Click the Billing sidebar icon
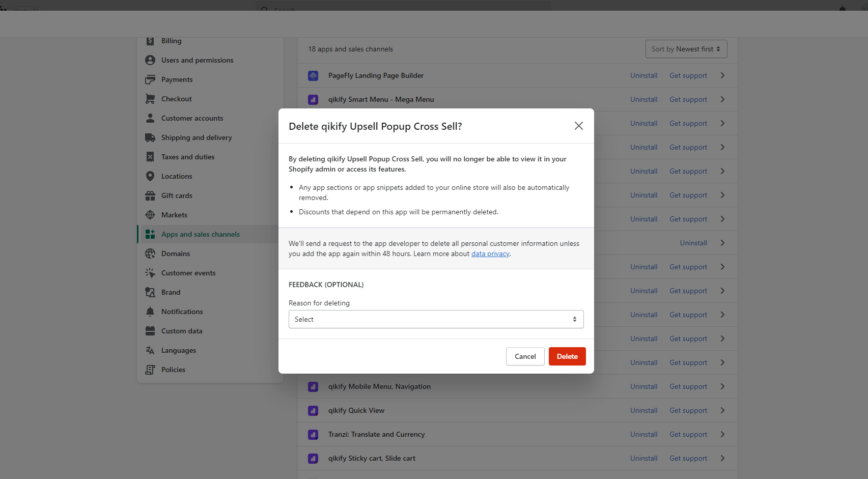 [150, 41]
